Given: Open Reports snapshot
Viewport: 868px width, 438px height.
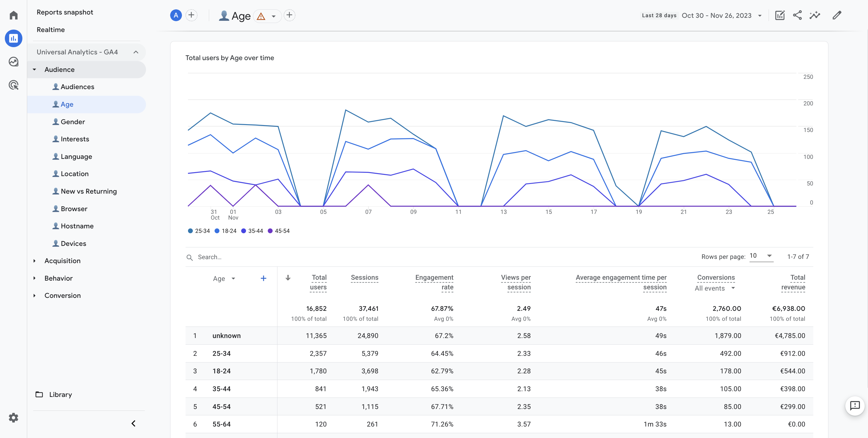Looking at the screenshot, I should pos(65,12).
